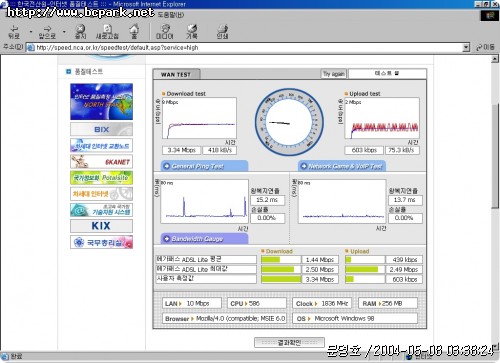Viewport: 500px width, 363px height.
Task: Expand the address bar dropdown
Action: click(466, 48)
